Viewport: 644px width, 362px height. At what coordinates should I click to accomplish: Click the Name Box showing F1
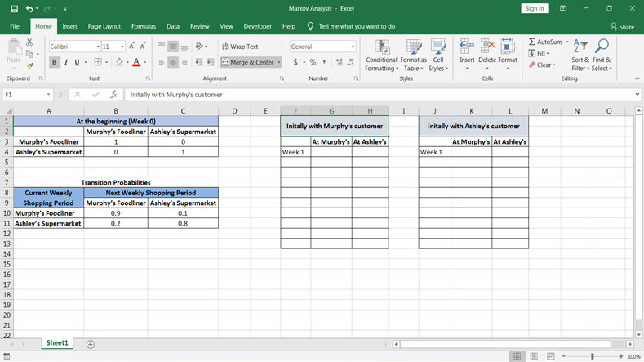(24, 95)
